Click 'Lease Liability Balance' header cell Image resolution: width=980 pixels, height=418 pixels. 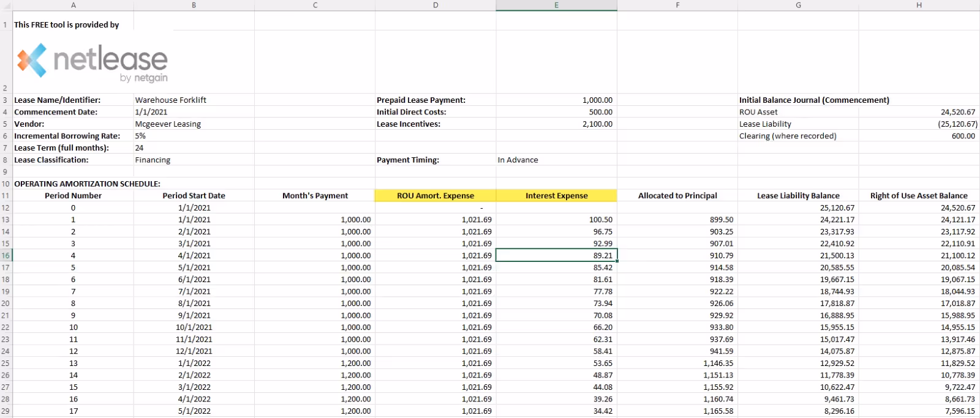pyautogui.click(x=798, y=196)
